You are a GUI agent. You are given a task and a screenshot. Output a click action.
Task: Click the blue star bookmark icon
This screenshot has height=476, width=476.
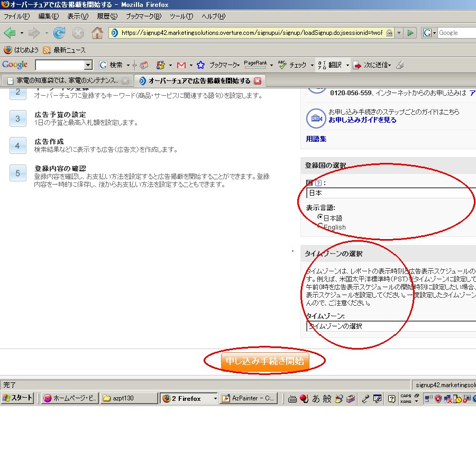200,65
